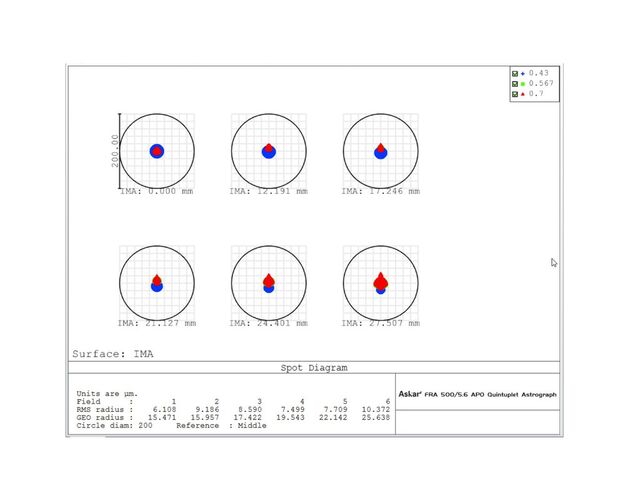Click GEO radius value 22.142
Screen dimensions: 630x500
pyautogui.click(x=333, y=418)
